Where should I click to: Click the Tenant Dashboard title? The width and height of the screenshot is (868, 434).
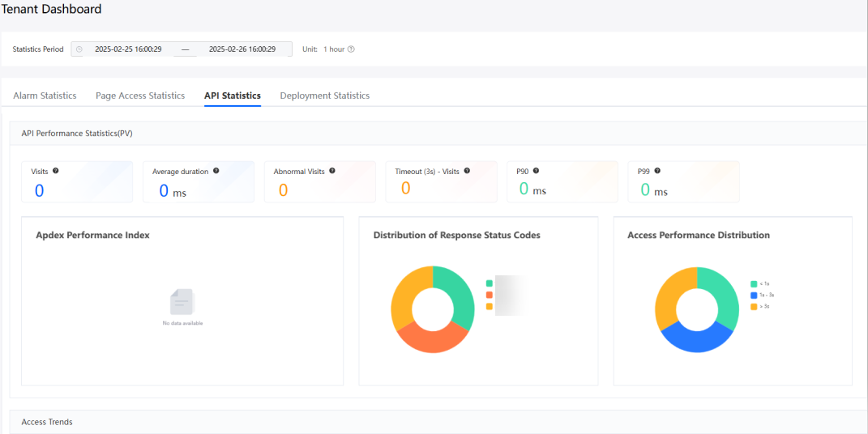52,9
